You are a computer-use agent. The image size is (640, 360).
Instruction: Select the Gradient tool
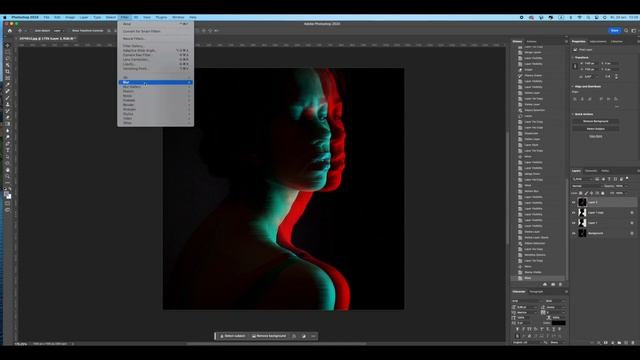(7, 124)
